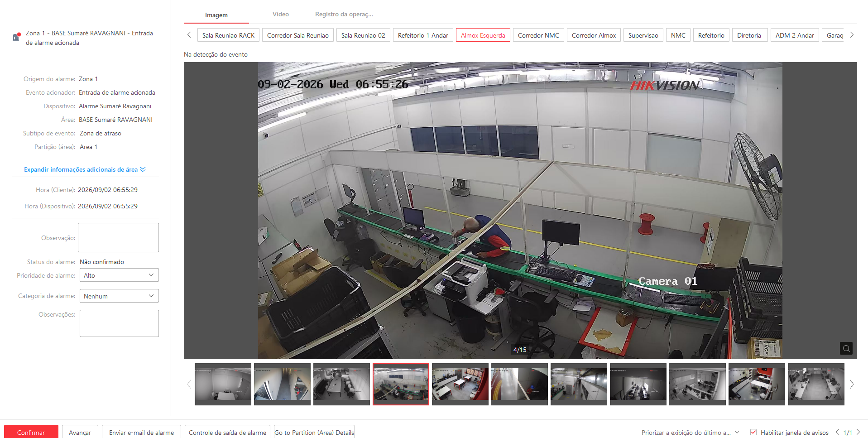Select the Almox Esquerda camera

[x=483, y=35]
